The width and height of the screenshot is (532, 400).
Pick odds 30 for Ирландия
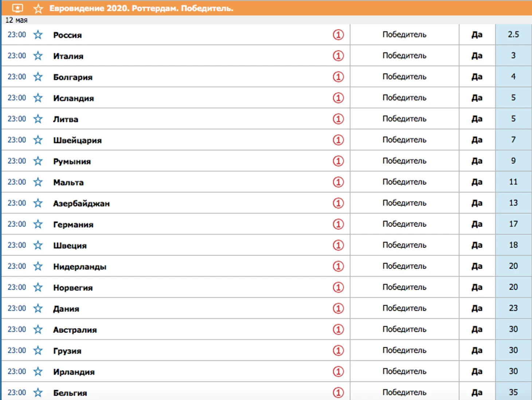(x=513, y=372)
